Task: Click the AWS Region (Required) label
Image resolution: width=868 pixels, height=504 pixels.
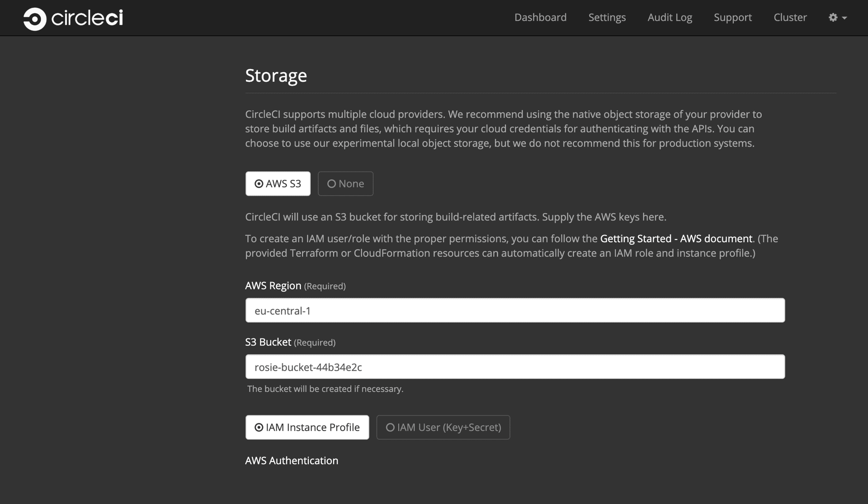Action: pos(295,286)
